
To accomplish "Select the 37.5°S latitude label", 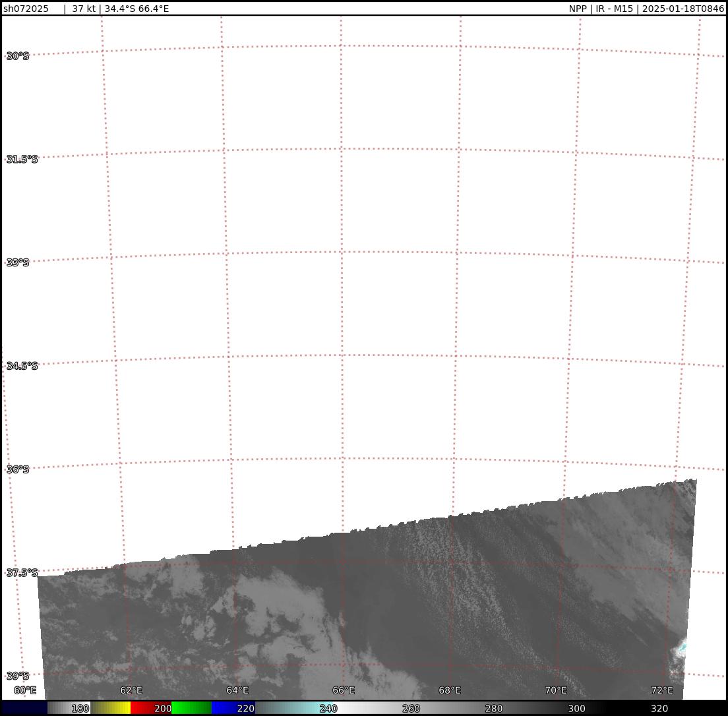I will [x=22, y=572].
